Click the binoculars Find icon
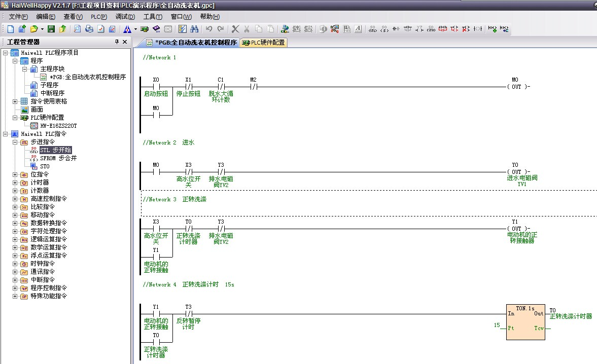This screenshot has width=597, height=364. [194, 29]
